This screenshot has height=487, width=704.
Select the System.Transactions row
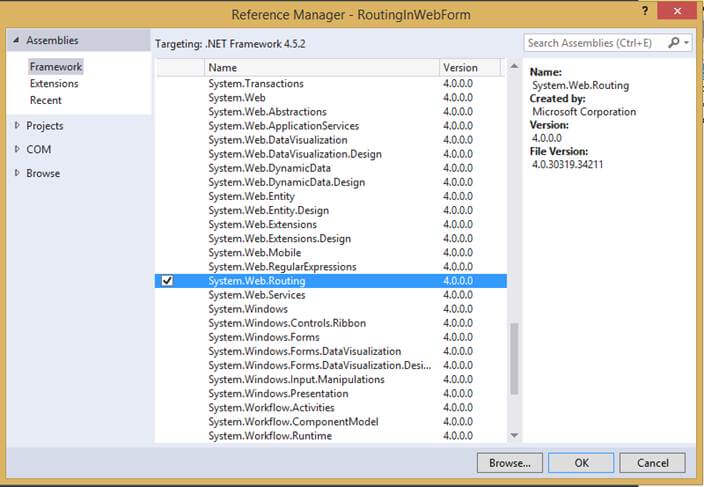click(x=331, y=83)
